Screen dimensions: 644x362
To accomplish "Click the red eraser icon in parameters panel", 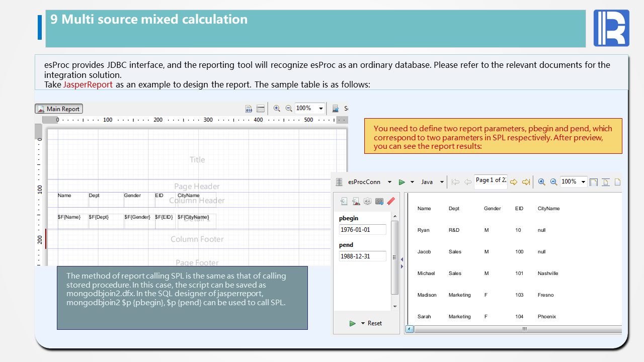I will (x=391, y=201).
